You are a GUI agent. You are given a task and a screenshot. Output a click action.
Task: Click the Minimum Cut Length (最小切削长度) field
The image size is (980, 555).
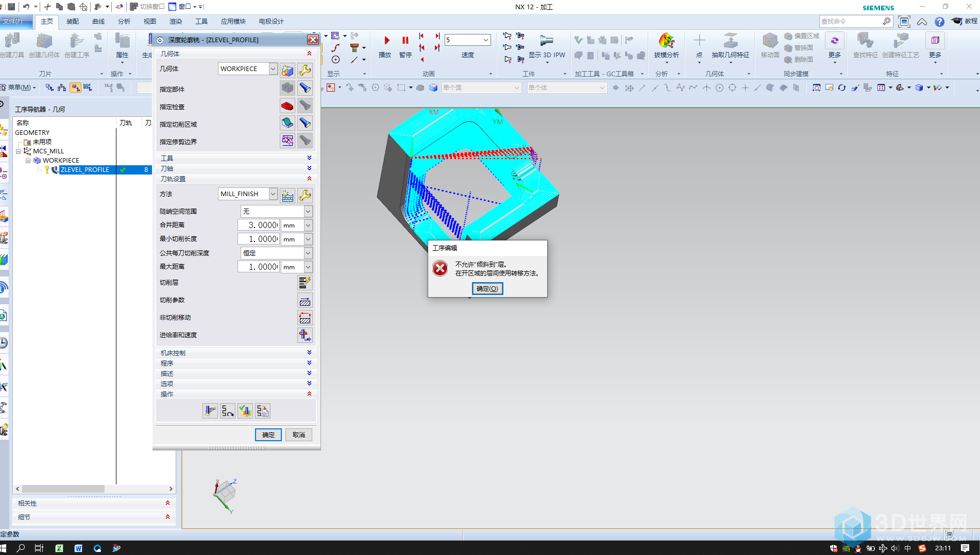click(258, 239)
